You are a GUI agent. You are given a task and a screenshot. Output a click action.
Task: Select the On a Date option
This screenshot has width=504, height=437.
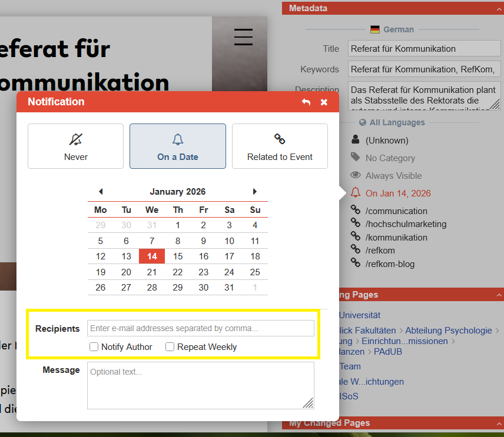tap(178, 146)
